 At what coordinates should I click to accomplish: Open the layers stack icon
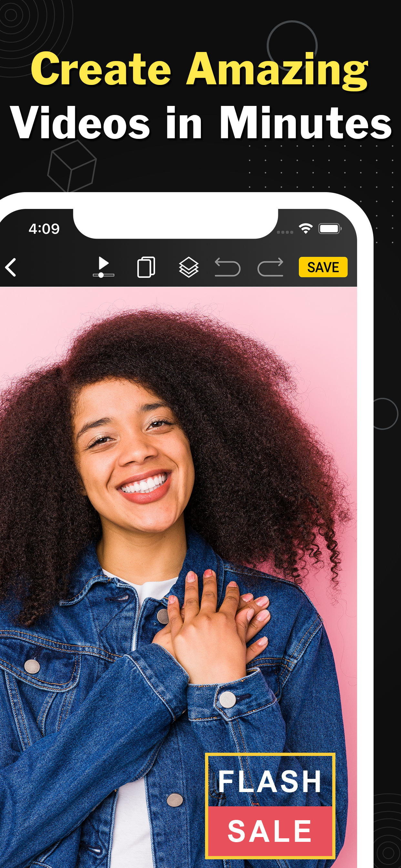click(x=189, y=267)
